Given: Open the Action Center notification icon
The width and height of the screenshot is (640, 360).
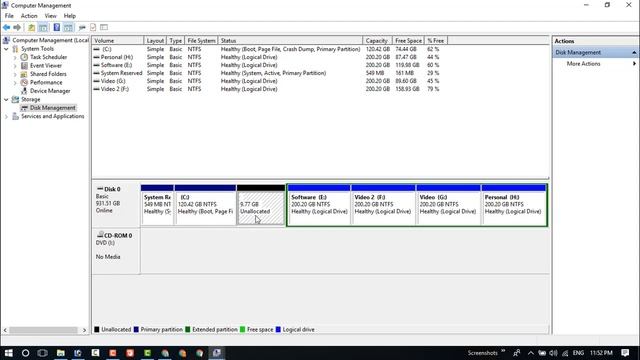Looking at the screenshot, I should pos(625,353).
